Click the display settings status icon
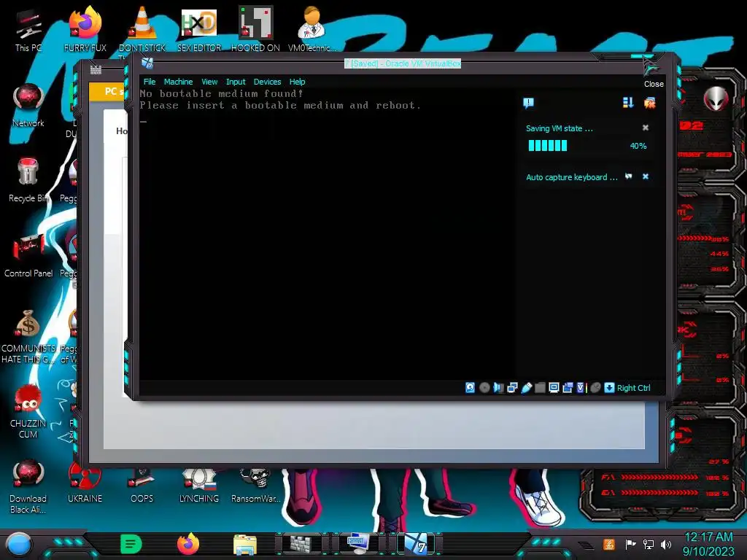 coord(554,388)
